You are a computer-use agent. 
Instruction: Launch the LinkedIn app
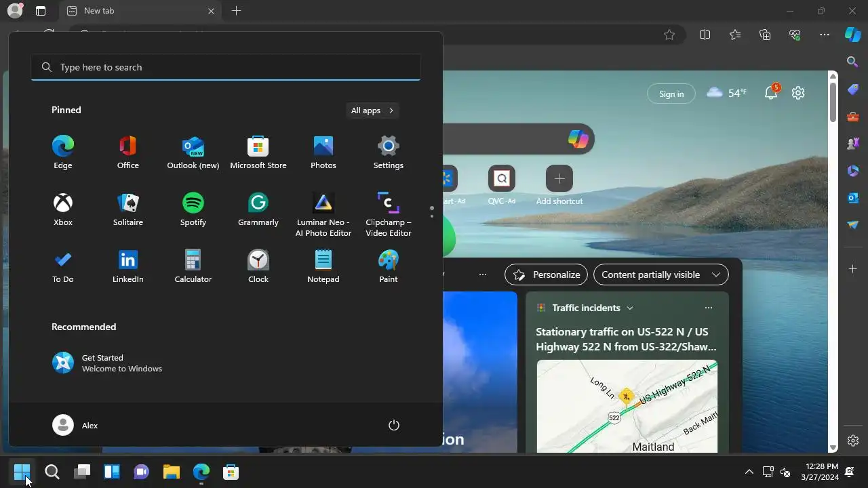(x=128, y=266)
